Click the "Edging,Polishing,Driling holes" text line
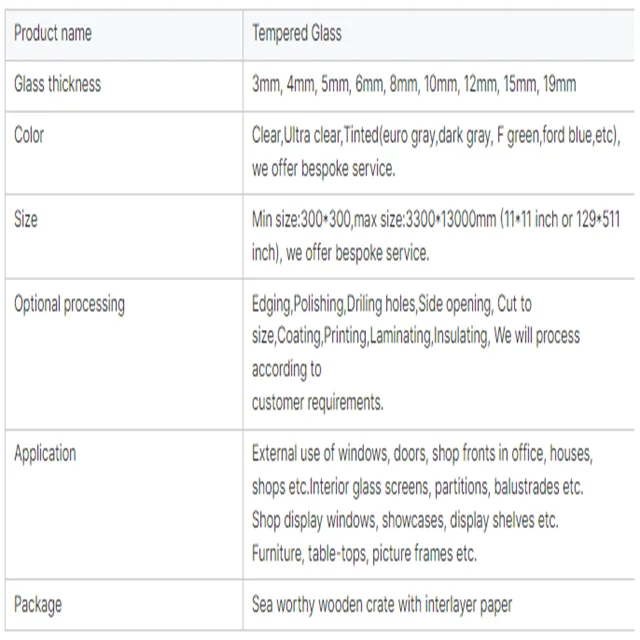The height and width of the screenshot is (640, 640). click(x=391, y=303)
